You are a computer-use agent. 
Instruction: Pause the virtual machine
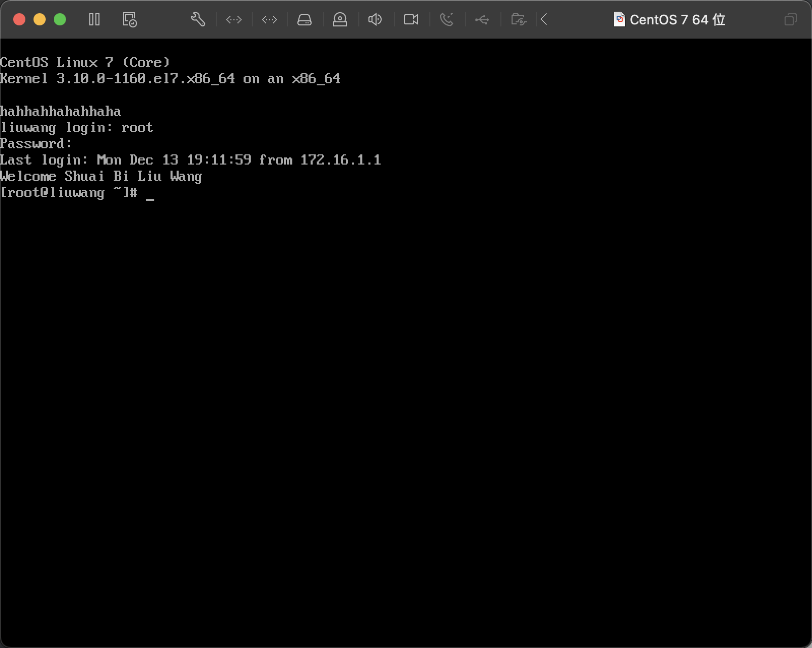(x=94, y=20)
